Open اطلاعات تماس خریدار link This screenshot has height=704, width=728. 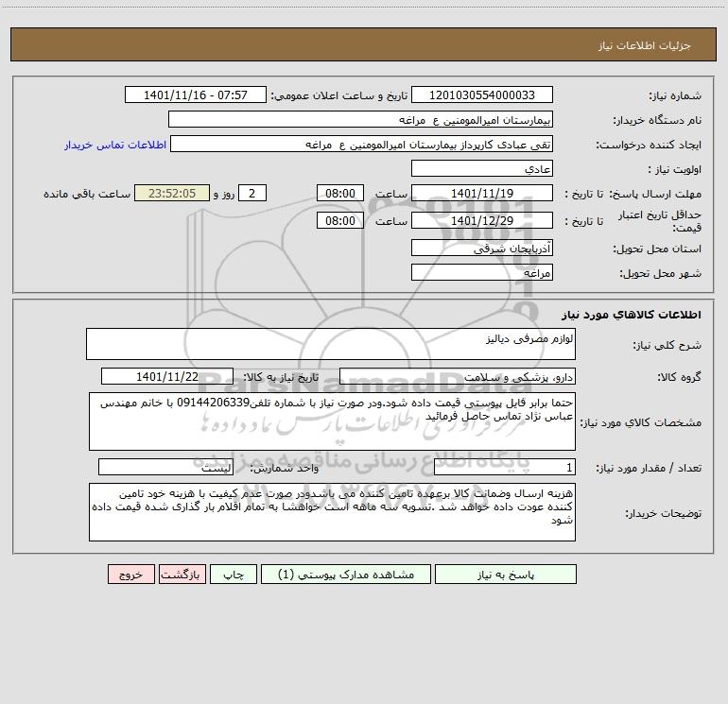click(115, 145)
